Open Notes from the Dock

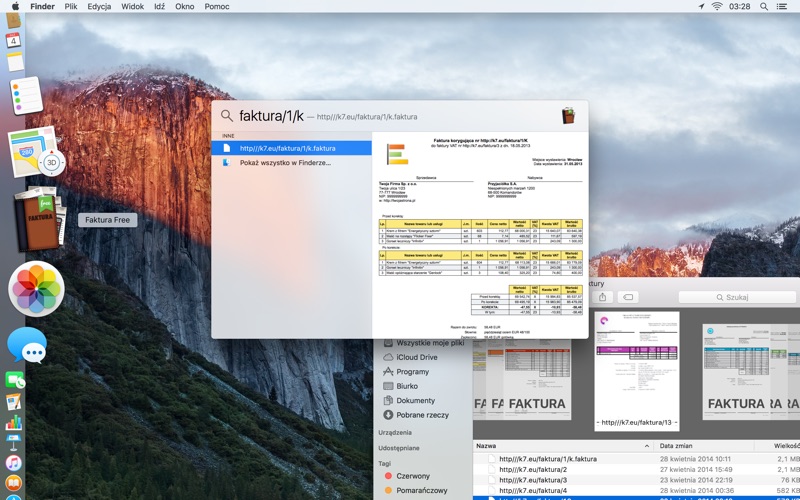pos(15,61)
